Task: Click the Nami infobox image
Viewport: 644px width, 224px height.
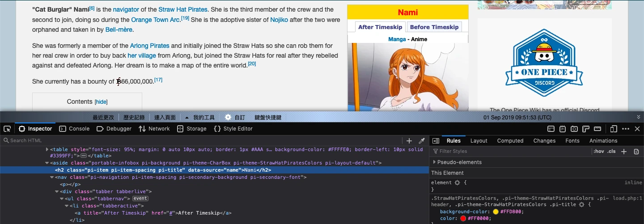Action: (408, 77)
